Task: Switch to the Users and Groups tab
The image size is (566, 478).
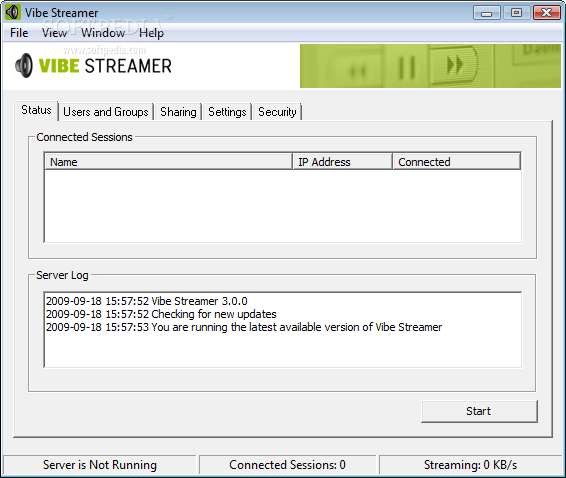Action: click(x=106, y=112)
